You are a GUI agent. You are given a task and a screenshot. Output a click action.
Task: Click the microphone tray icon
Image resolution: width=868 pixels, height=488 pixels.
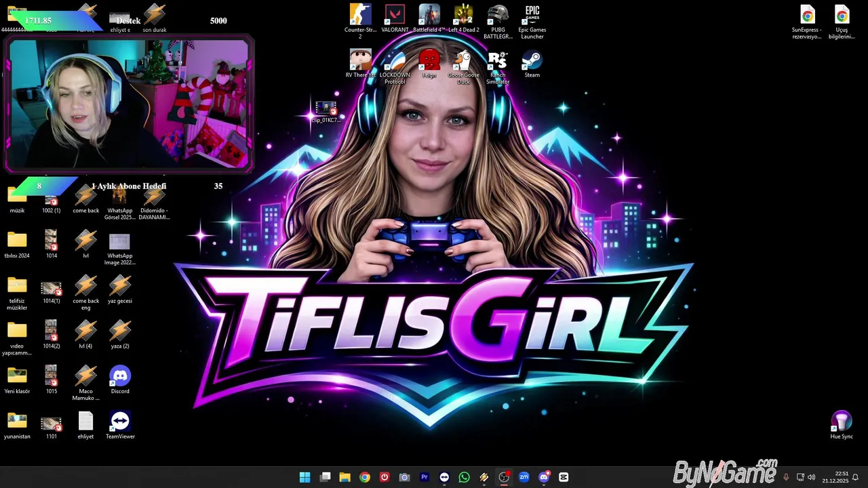click(786, 477)
